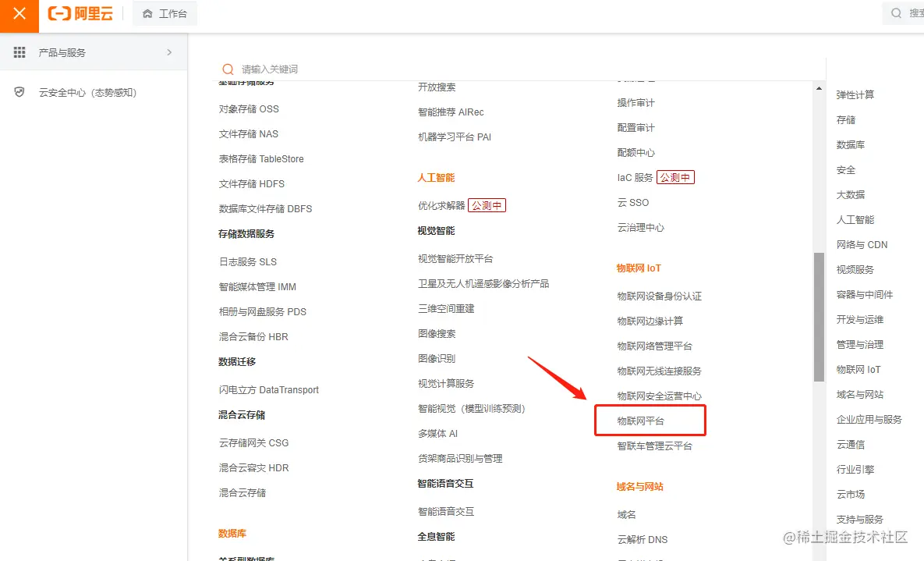Click the 请输入关键词 search field
924x561 pixels.
pos(519,69)
